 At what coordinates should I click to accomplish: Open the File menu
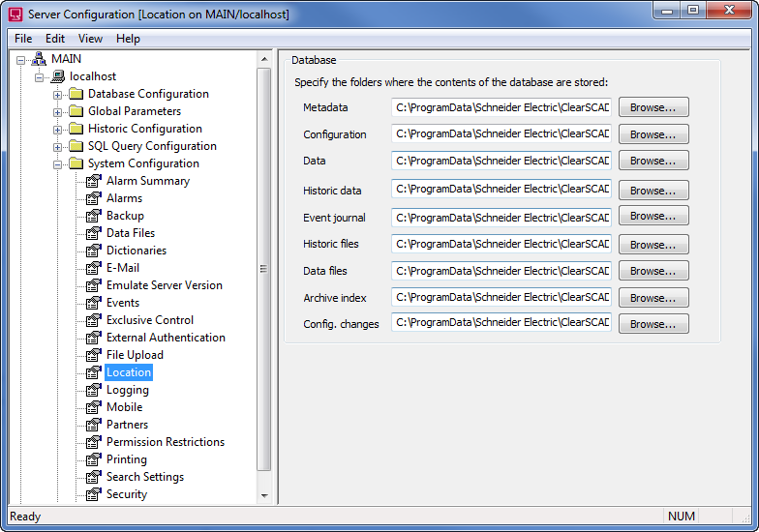tap(23, 39)
